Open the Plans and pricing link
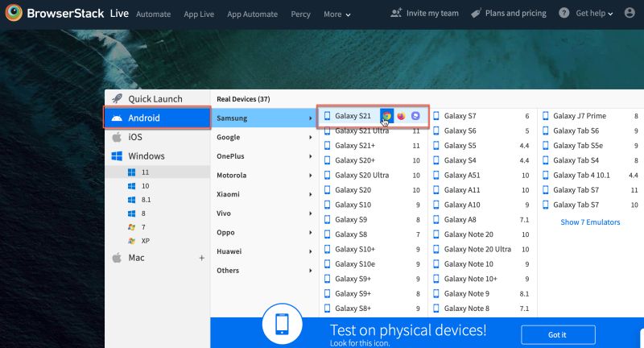Screen dimensions: 644x348 pos(515,13)
